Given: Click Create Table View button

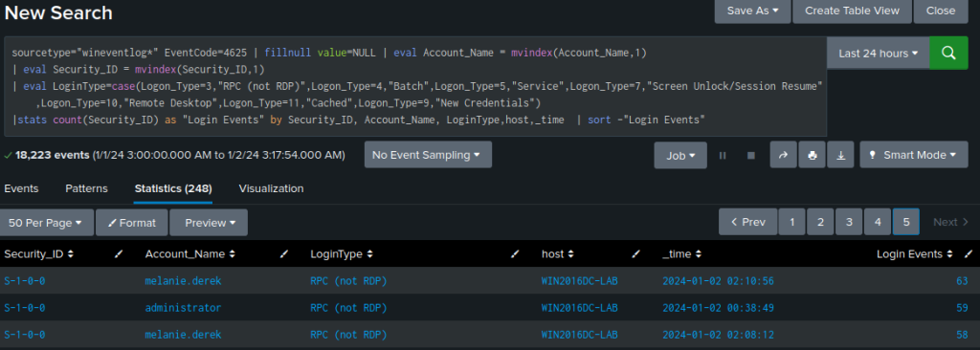Looking at the screenshot, I should (852, 11).
